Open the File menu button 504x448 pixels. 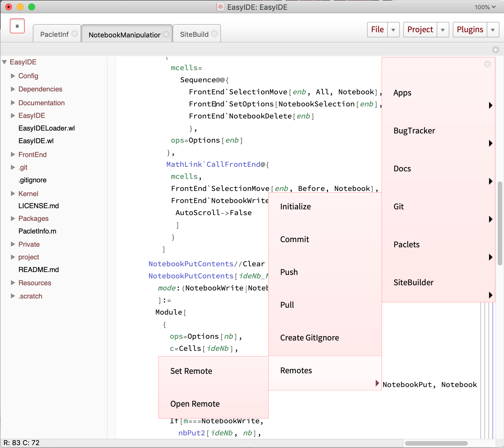pyautogui.click(x=377, y=30)
